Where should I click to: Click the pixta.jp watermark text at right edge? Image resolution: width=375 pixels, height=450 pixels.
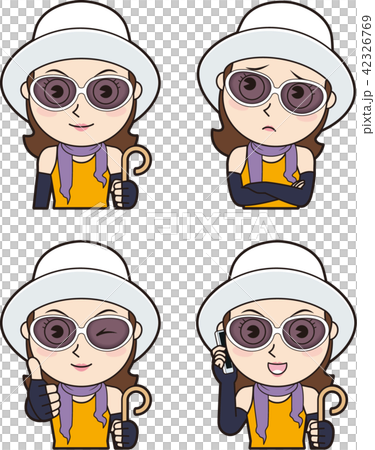point(367,74)
